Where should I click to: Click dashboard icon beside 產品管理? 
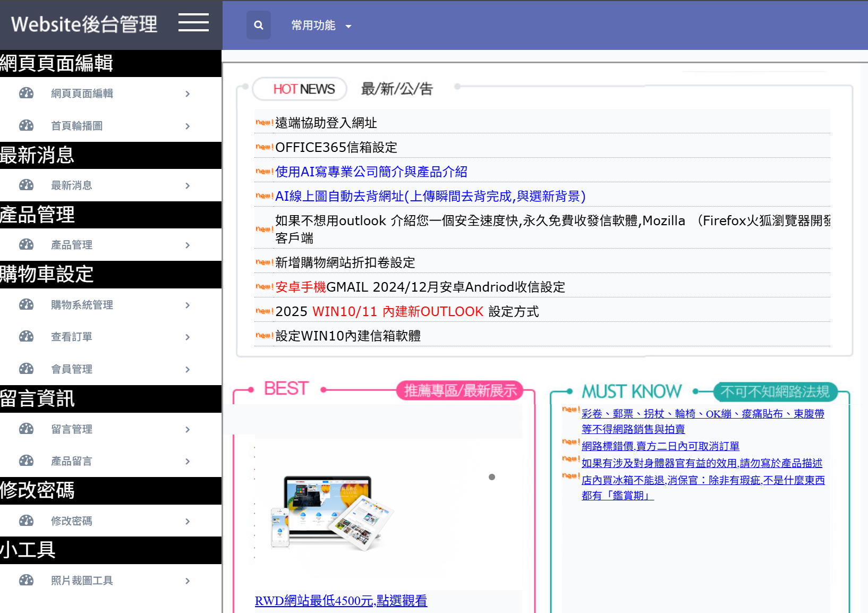pos(26,245)
